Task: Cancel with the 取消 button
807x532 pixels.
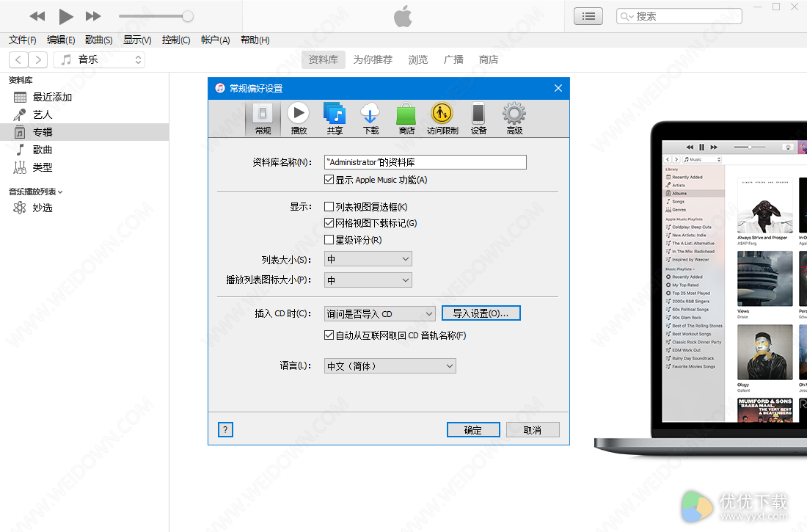Action: 533,430
